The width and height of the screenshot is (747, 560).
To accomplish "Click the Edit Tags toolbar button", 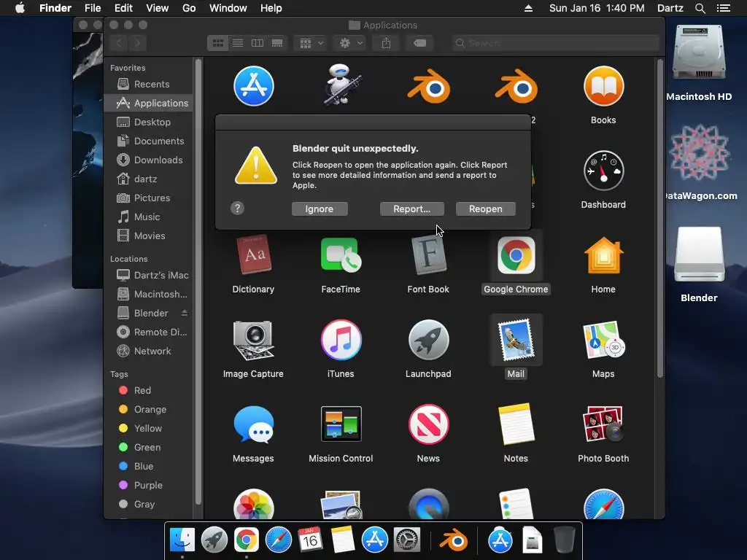I will [x=419, y=43].
